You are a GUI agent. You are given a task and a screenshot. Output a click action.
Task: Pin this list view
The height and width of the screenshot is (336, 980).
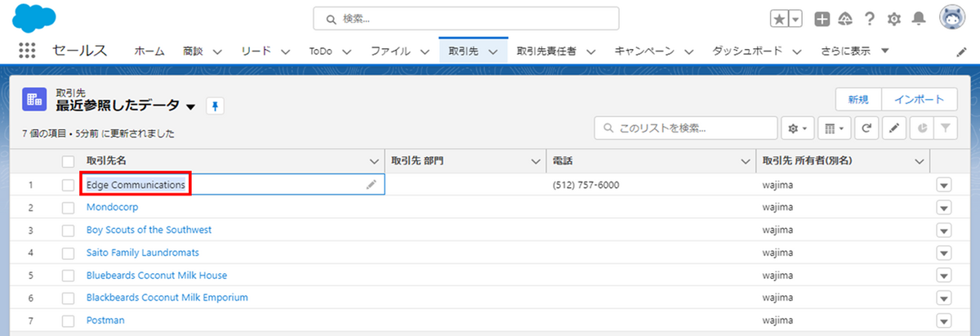(x=215, y=106)
